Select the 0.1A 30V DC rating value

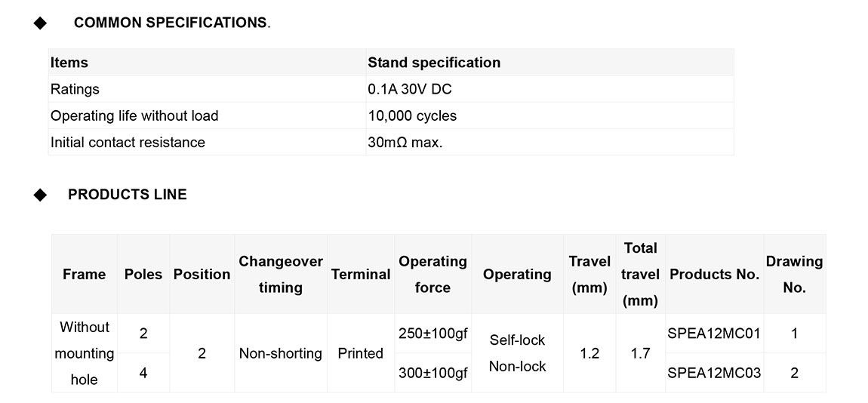(410, 89)
